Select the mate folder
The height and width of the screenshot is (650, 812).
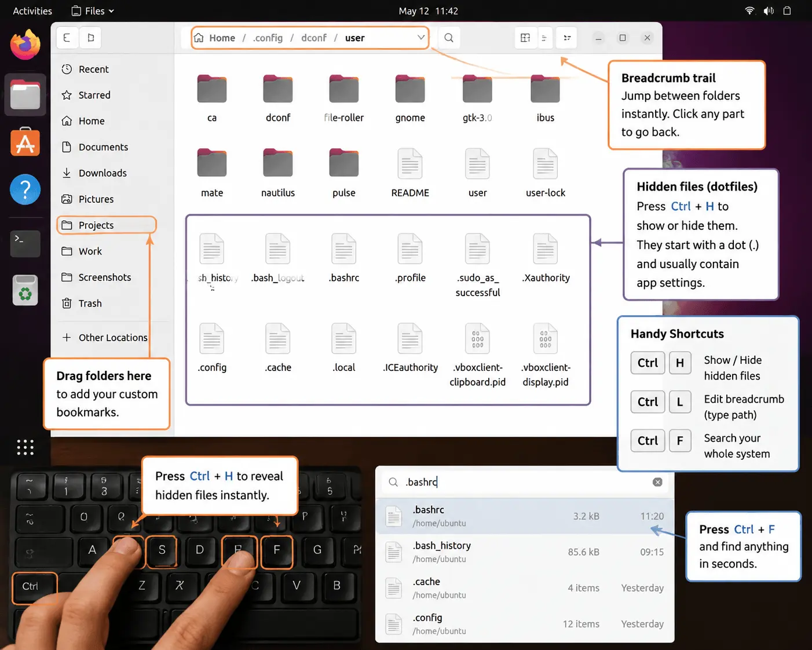point(212,173)
